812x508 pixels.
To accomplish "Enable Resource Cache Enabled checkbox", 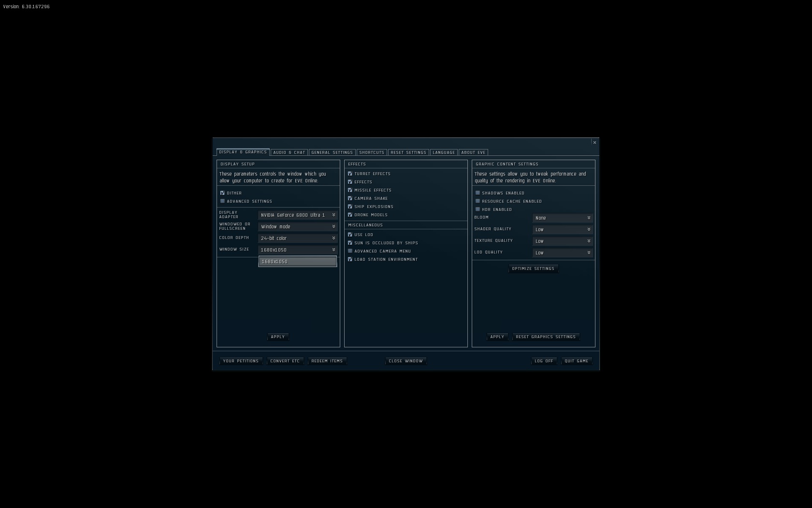I will pos(478,201).
